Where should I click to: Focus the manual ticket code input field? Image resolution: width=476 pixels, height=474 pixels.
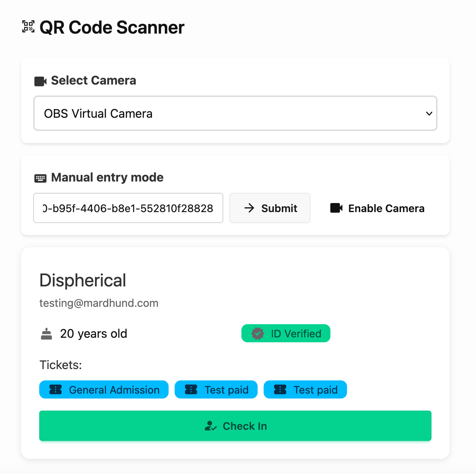[128, 208]
